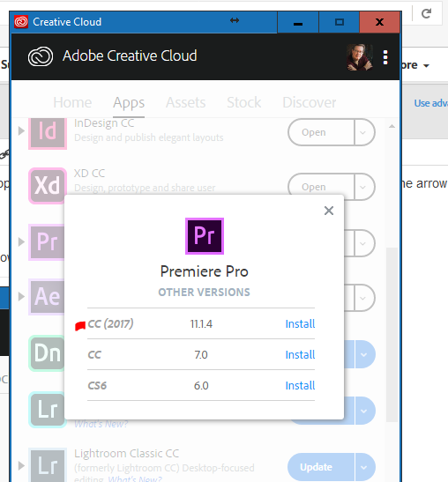Viewport: 448px width, 482px height.
Task: Expand the After Effects row dropdown arrow
Action: coord(364,298)
